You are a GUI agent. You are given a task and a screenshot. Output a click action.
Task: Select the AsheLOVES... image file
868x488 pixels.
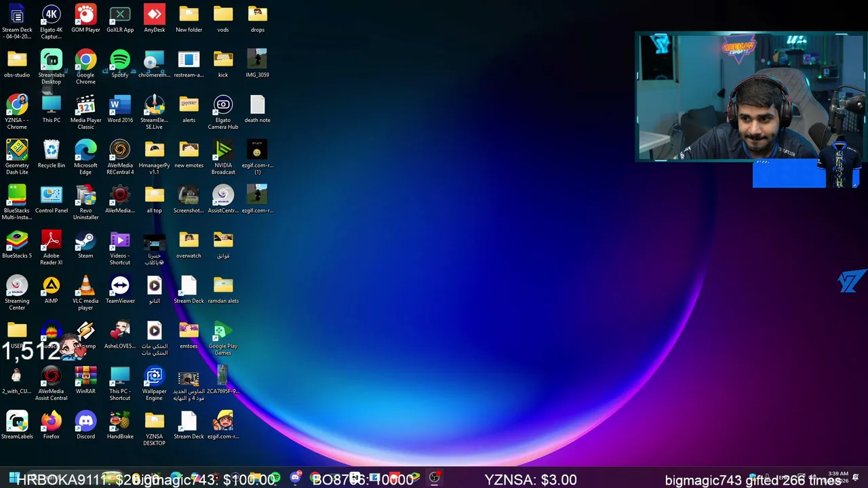[x=120, y=335]
